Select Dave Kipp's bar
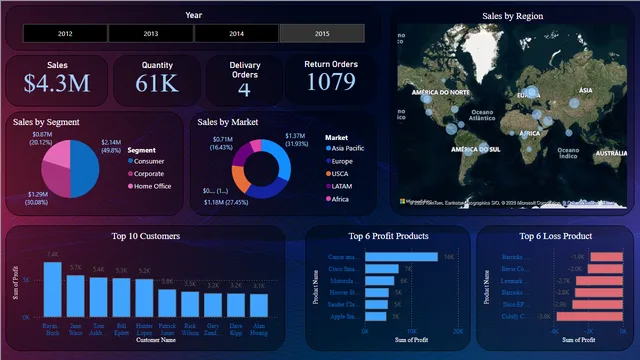Image resolution: width=640 pixels, height=360 pixels. [236, 305]
